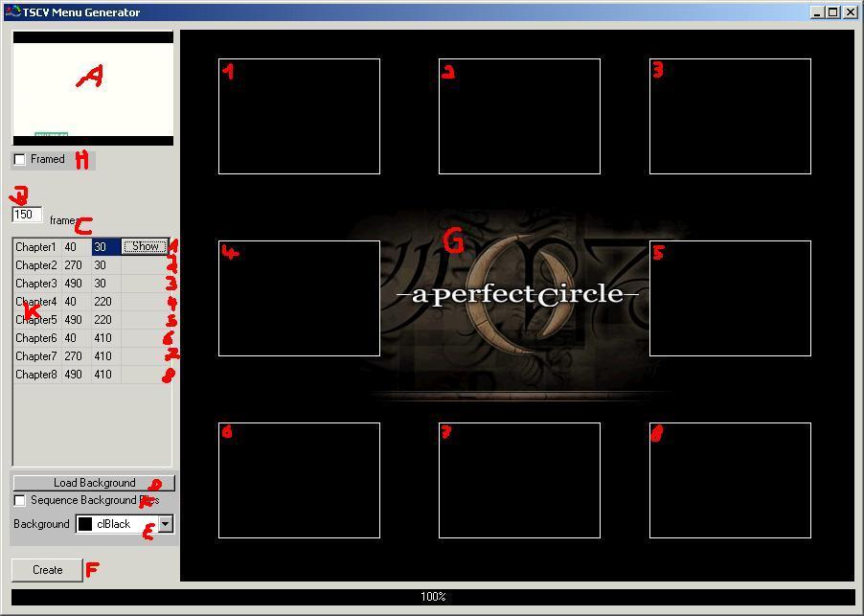Select the Chapter3 name cell
This screenshot has width=864, height=616.
point(37,284)
